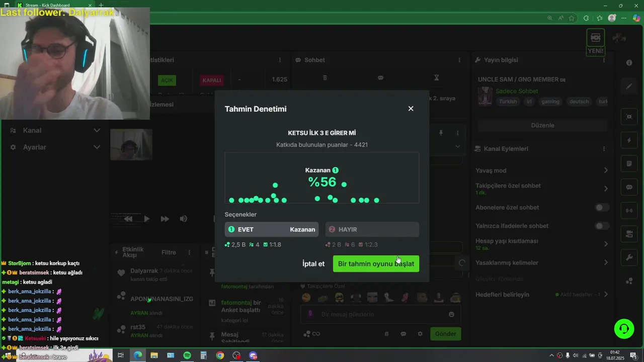Select the HAYIR option
Screen dimensions: 644x362
coord(372,229)
